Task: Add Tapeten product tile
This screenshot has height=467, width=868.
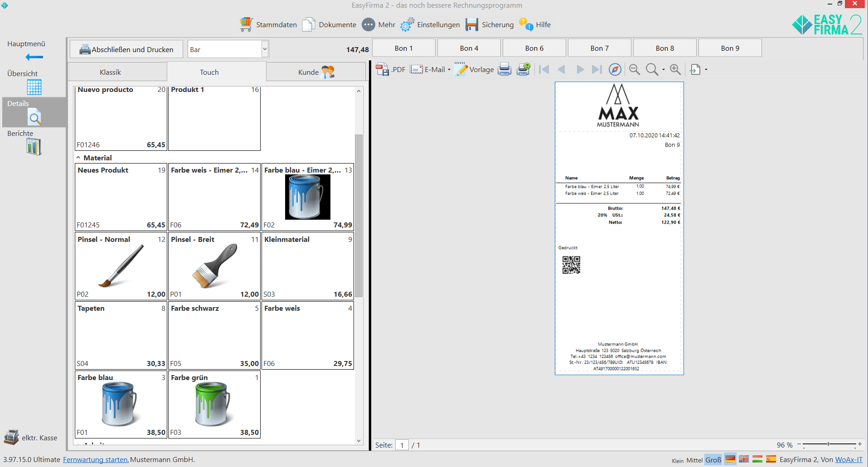Action: tap(121, 335)
